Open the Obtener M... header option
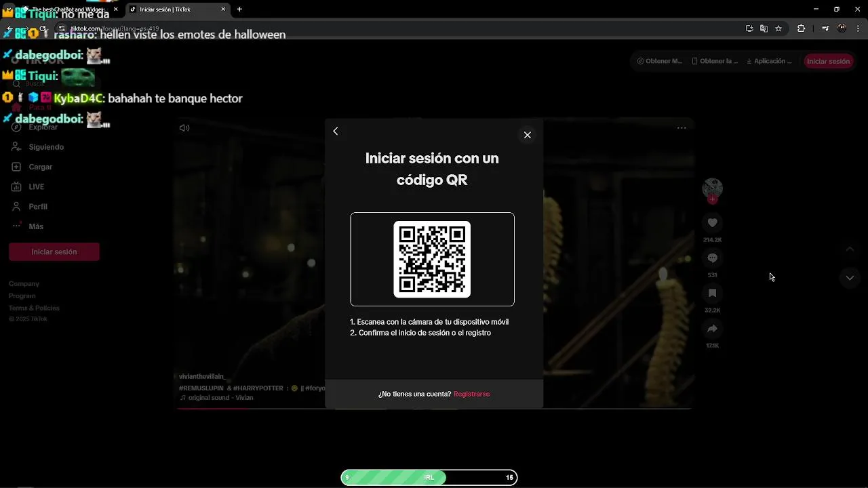The image size is (868, 488). tap(660, 61)
